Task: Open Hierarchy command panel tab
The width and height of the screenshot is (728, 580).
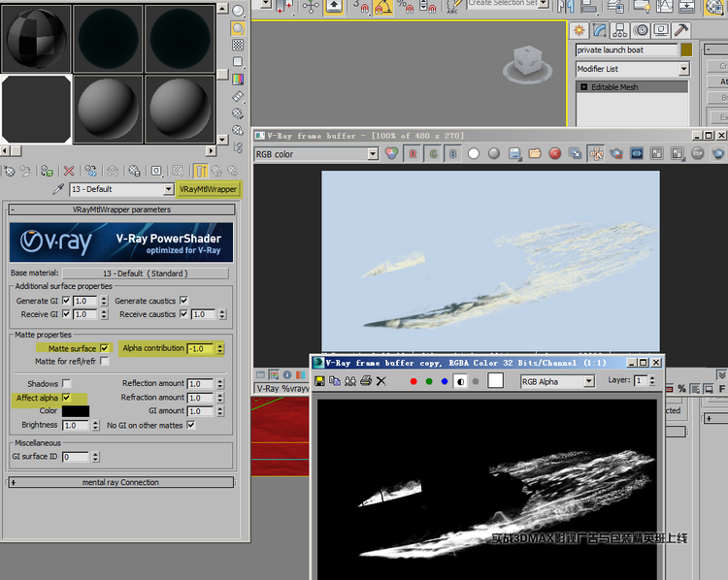Action: pyautogui.click(x=619, y=31)
